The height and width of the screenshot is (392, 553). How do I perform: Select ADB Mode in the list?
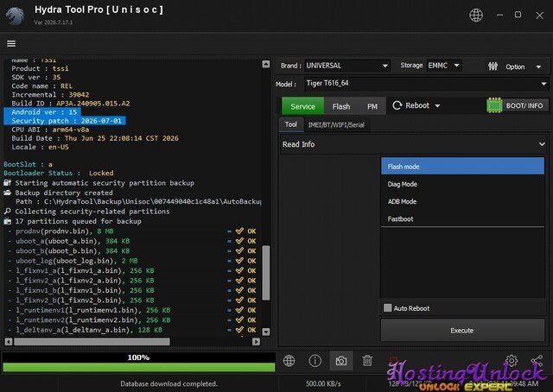pos(462,201)
